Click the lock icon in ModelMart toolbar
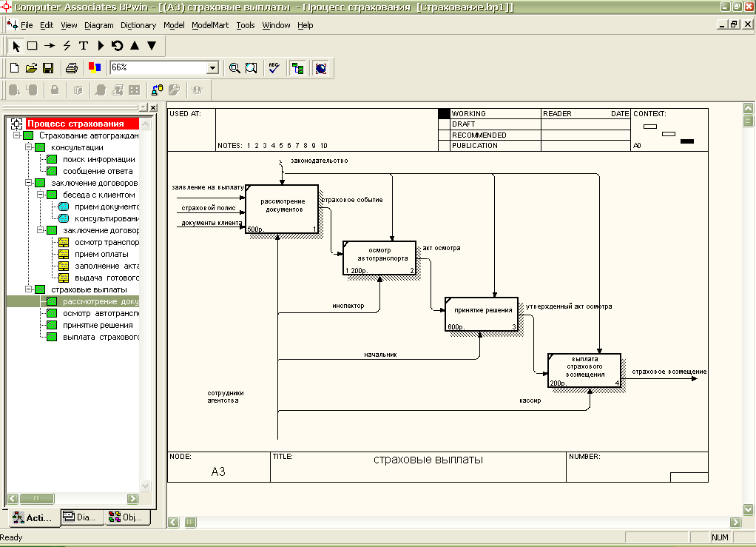This screenshot has width=756, height=547. 55,90
